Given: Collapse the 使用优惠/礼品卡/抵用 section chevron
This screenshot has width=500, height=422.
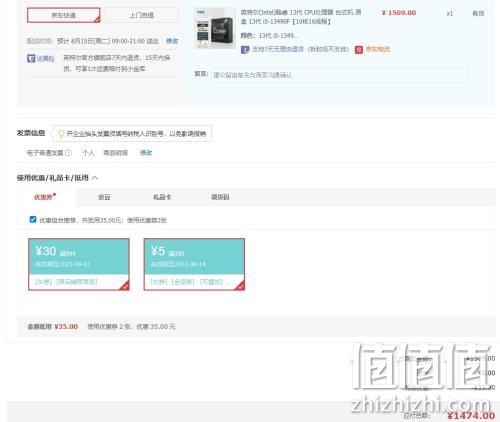Looking at the screenshot, I should click(95, 178).
